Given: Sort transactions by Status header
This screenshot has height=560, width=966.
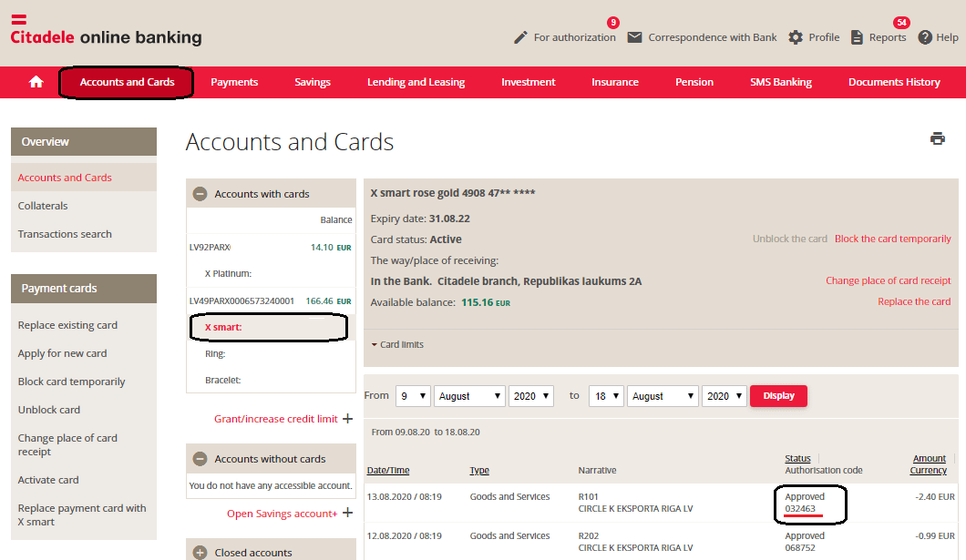Looking at the screenshot, I should [x=797, y=458].
